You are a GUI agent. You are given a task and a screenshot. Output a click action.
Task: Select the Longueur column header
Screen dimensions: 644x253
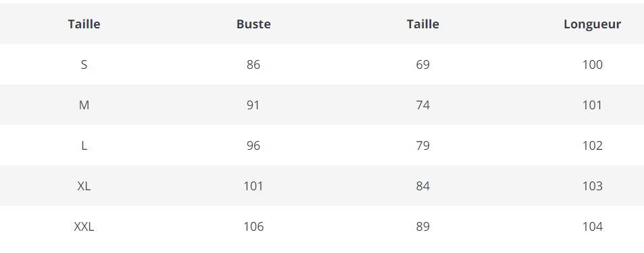[592, 24]
